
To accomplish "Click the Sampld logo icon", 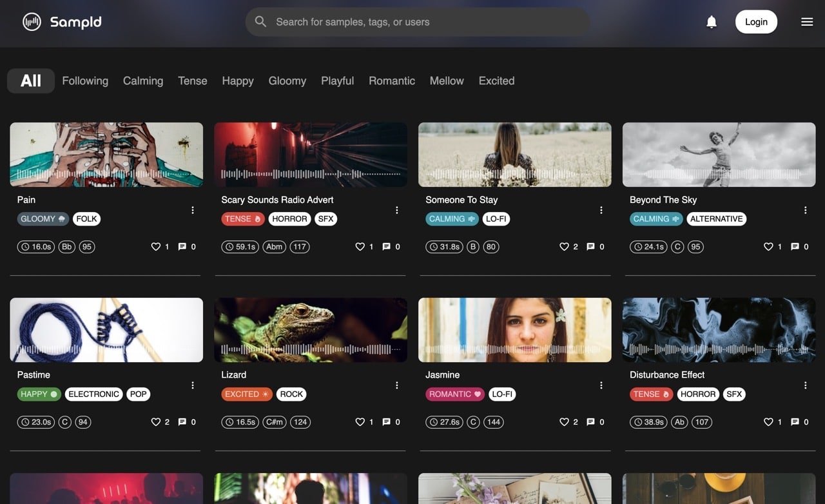I will 32,22.
